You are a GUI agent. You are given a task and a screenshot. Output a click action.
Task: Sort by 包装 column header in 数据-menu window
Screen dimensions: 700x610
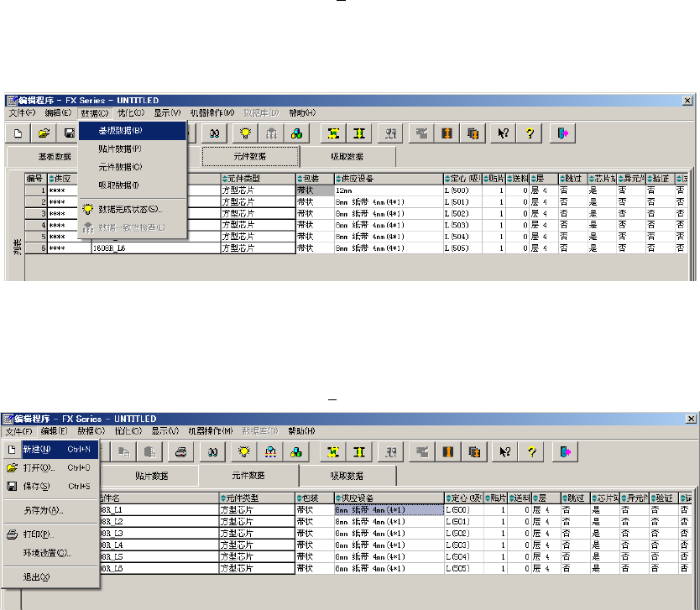click(314, 179)
